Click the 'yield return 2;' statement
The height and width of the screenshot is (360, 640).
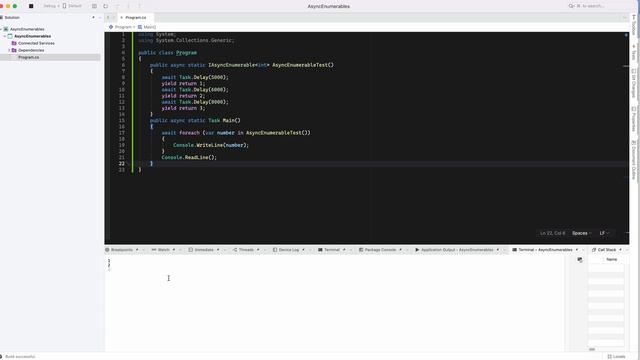point(183,96)
